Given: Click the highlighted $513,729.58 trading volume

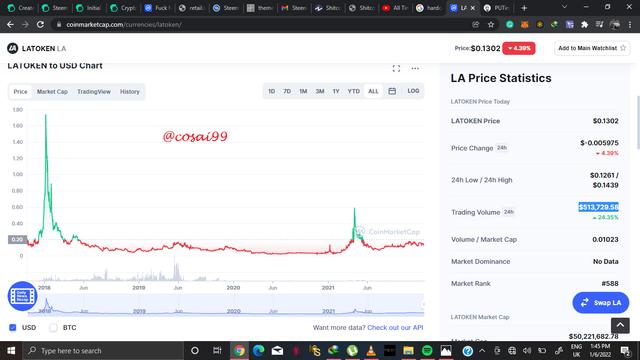Looking at the screenshot, I should pyautogui.click(x=598, y=207).
